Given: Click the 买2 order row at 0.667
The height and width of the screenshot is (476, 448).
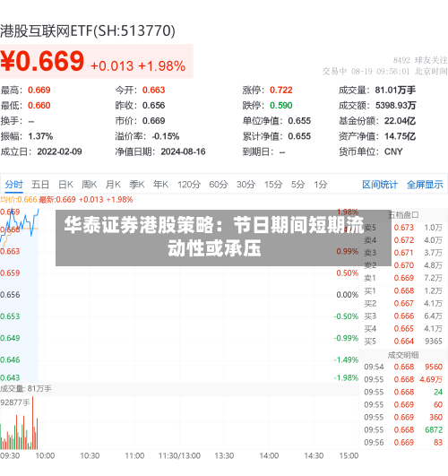Looking at the screenshot, I should [x=403, y=304].
